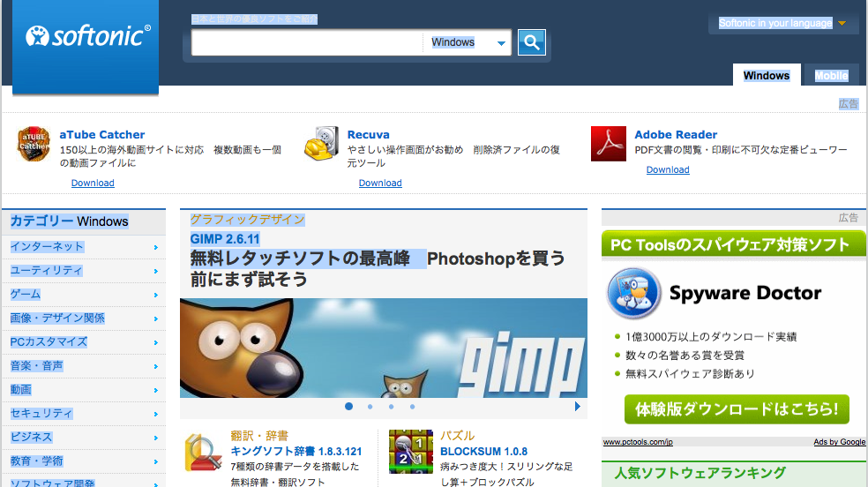Open the Adobe Reader PDF icon
This screenshot has width=868, height=487.
pos(609,144)
